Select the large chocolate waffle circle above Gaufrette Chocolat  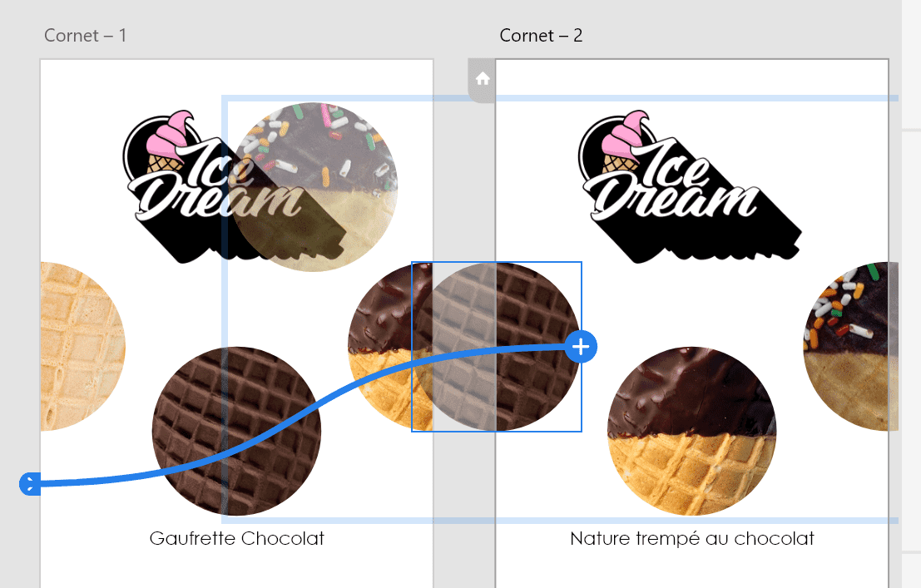pos(237,431)
